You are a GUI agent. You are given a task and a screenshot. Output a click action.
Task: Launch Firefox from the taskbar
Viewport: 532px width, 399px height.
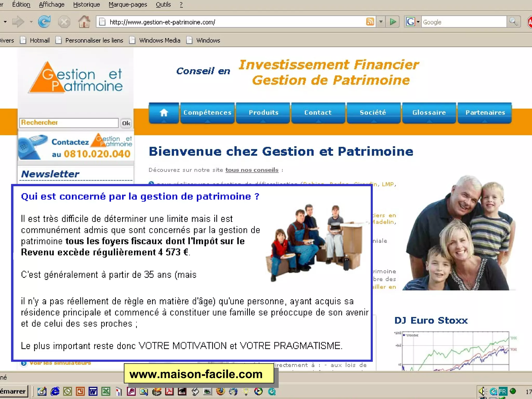coord(220,391)
